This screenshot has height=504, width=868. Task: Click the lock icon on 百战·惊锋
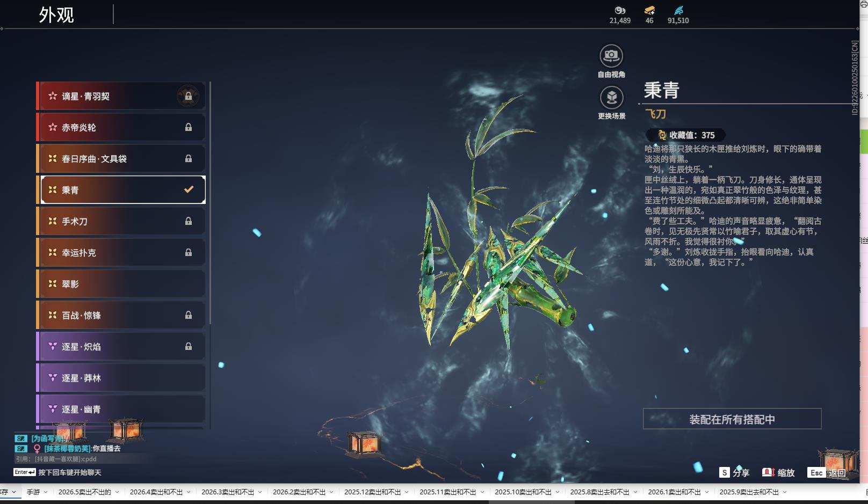(189, 315)
